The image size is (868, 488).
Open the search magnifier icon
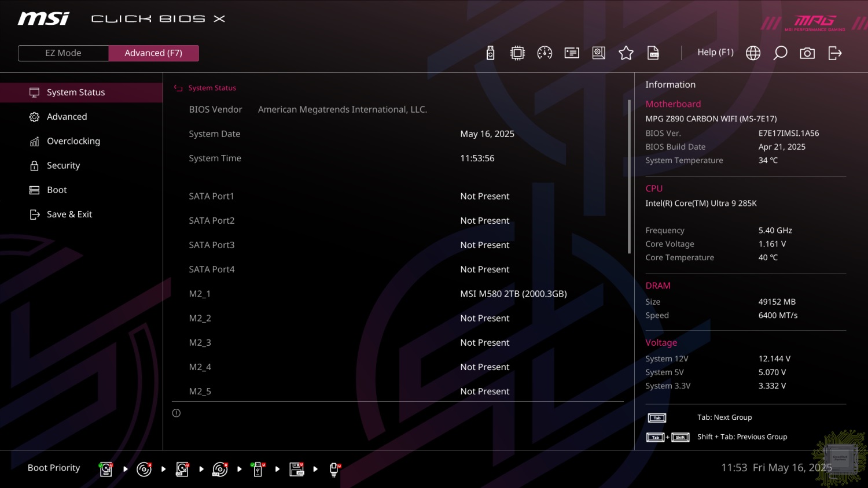coord(780,53)
